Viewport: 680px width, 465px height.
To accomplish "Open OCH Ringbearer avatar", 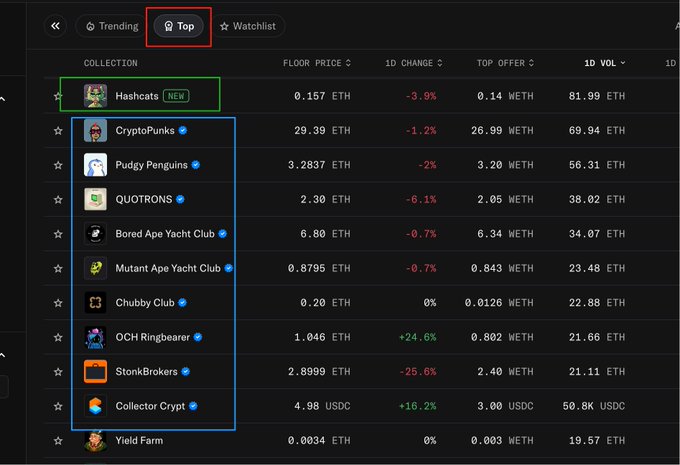I will (95, 337).
